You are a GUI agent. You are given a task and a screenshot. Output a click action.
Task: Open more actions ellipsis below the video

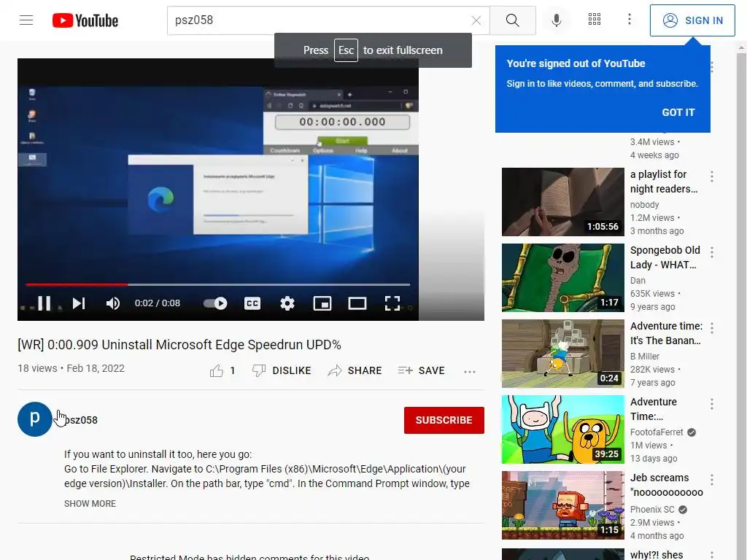click(x=470, y=371)
